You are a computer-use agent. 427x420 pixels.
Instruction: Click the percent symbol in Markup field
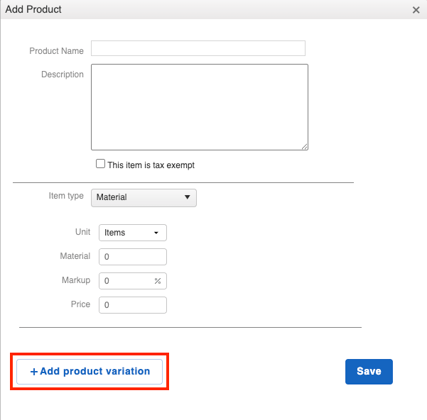pos(158,281)
